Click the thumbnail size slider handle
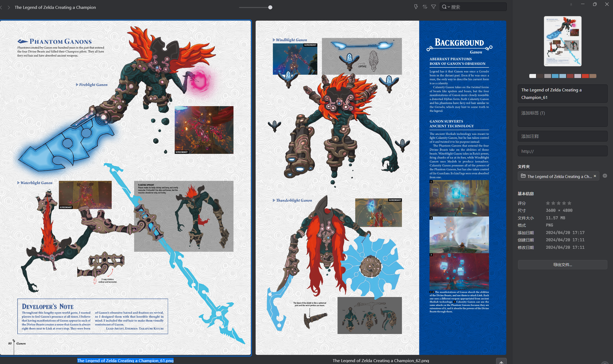 pyautogui.click(x=270, y=8)
